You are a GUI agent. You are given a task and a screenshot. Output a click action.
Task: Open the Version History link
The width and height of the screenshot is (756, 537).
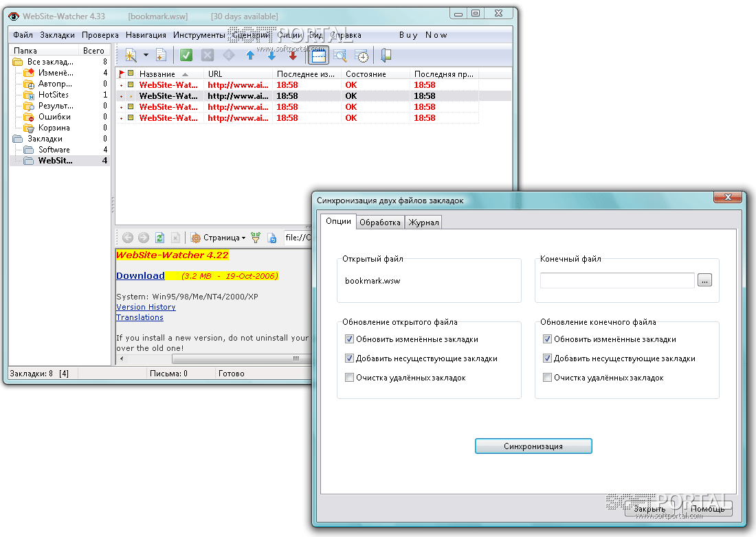point(146,307)
